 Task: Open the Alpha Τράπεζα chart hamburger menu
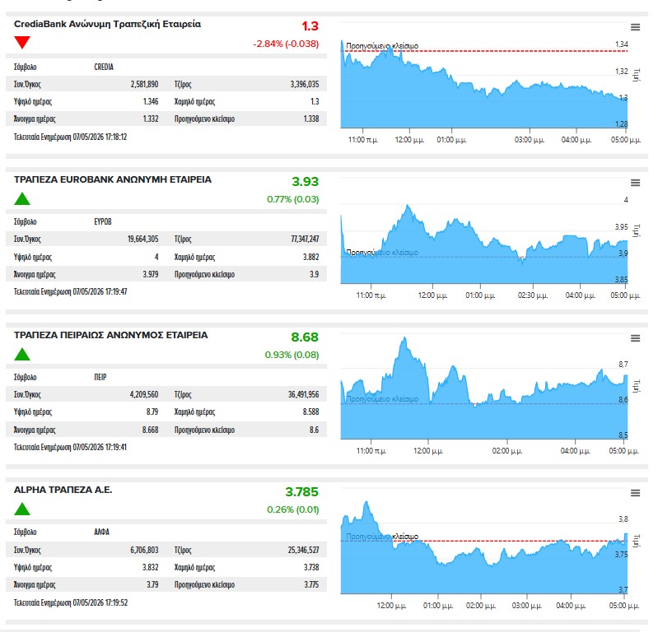click(x=635, y=493)
